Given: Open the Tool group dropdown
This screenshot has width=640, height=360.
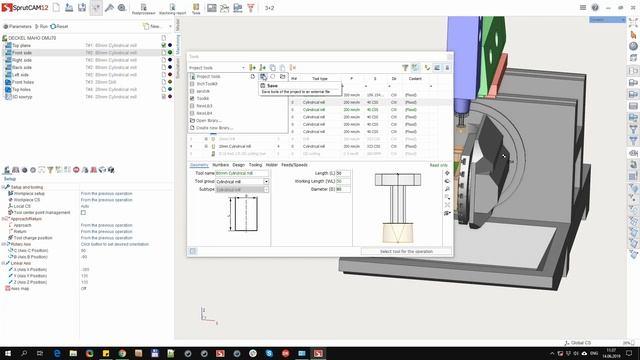Looking at the screenshot, I should [266, 182].
